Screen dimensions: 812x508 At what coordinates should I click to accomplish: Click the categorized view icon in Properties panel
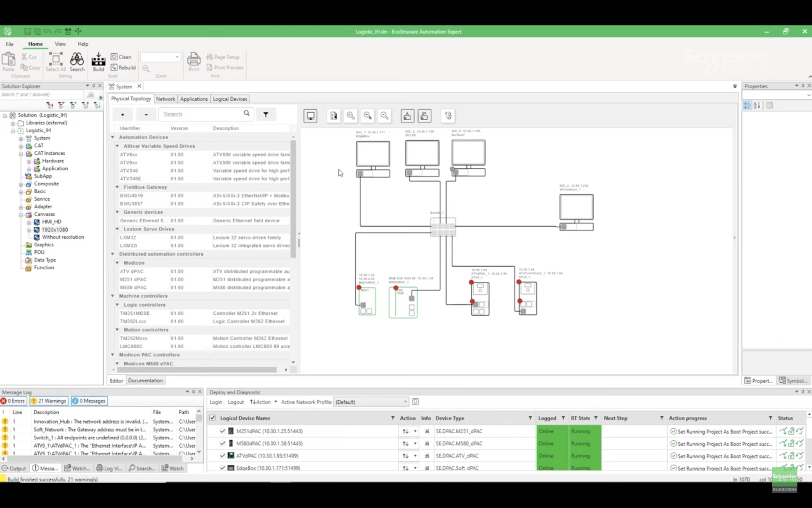[x=747, y=105]
